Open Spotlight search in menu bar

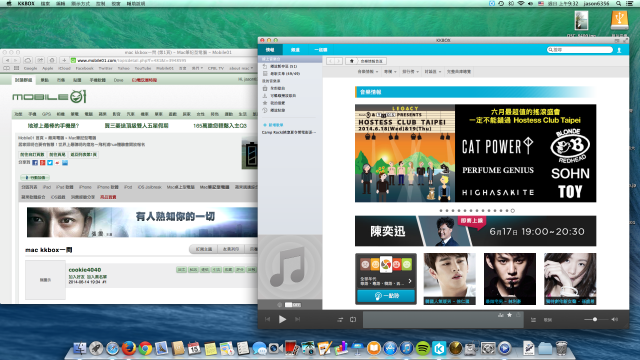click(x=619, y=3)
